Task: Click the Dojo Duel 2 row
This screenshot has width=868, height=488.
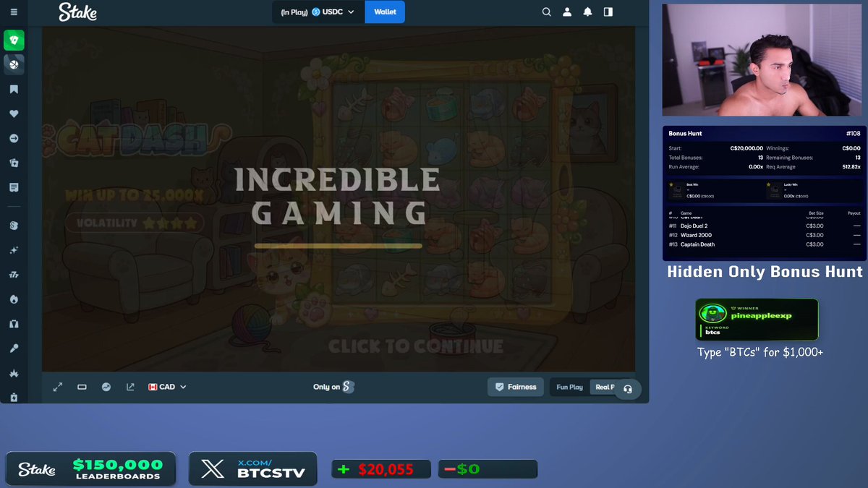Action: 765,226
